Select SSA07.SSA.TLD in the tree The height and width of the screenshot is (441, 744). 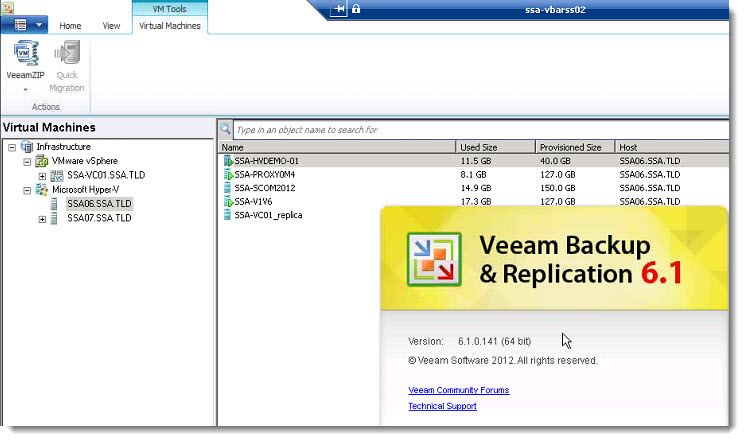pyautogui.click(x=99, y=218)
